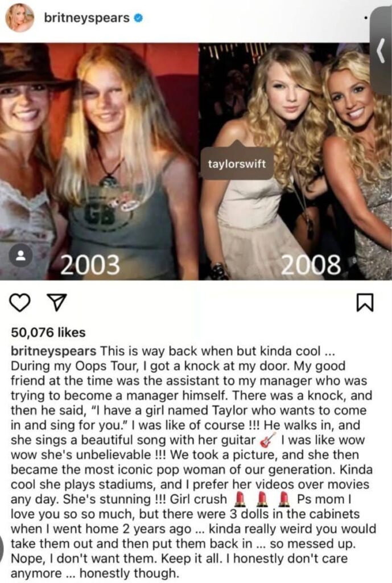Save the post using the bookmark icon
The width and height of the screenshot is (392, 583).
(x=365, y=302)
